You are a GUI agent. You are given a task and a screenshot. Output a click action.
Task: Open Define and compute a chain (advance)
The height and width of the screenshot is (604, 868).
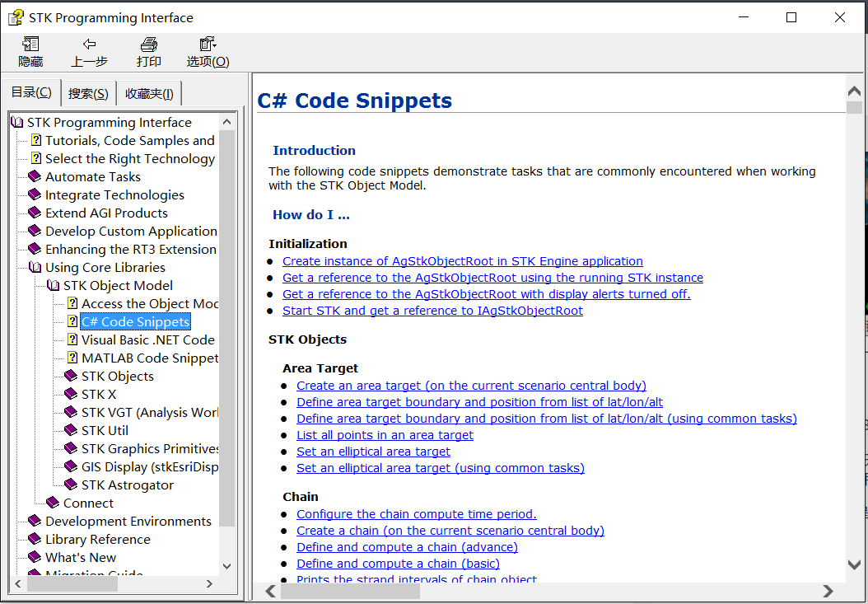[407, 547]
